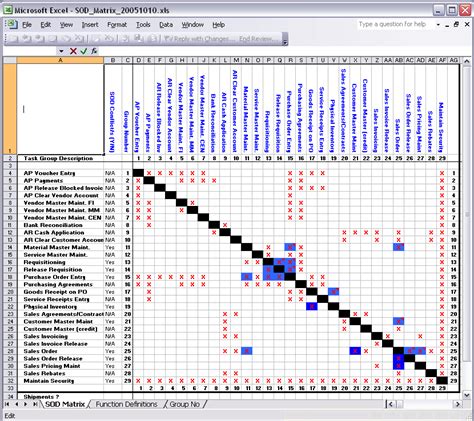Viewport: 474px width, 421px height.
Task: Open the Name Box dropdown arrow
Action: click(x=61, y=51)
